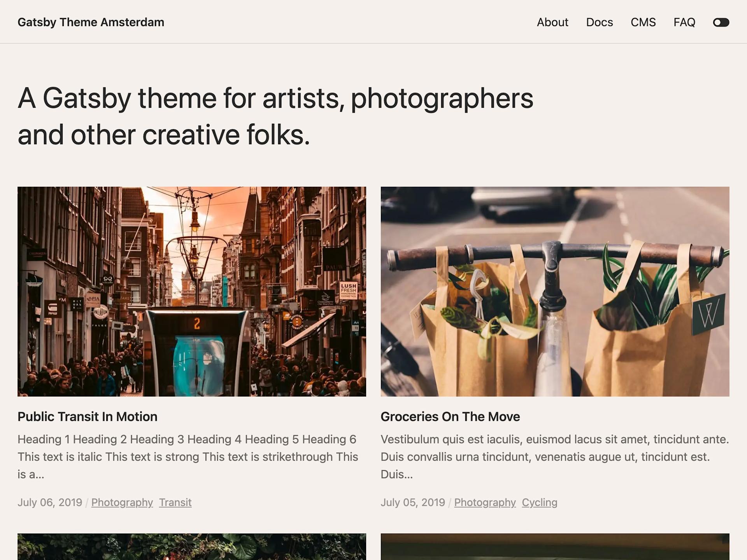
Task: Open the bicycle grocery bags photo
Action: pos(554,291)
